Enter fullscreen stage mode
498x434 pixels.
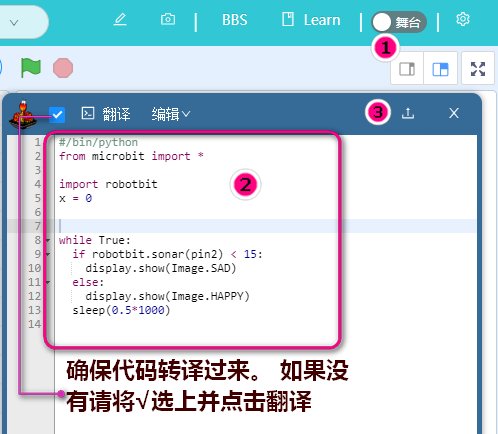coord(478,69)
